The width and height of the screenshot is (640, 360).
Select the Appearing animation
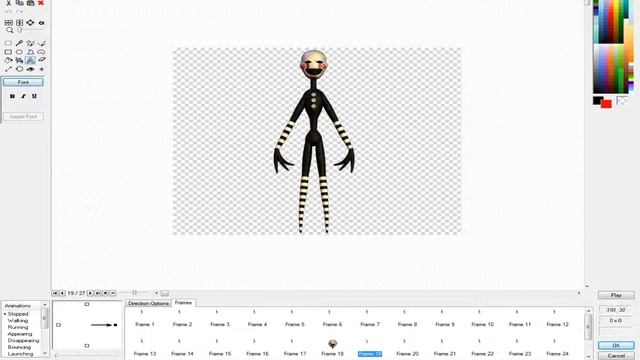pos(20,334)
